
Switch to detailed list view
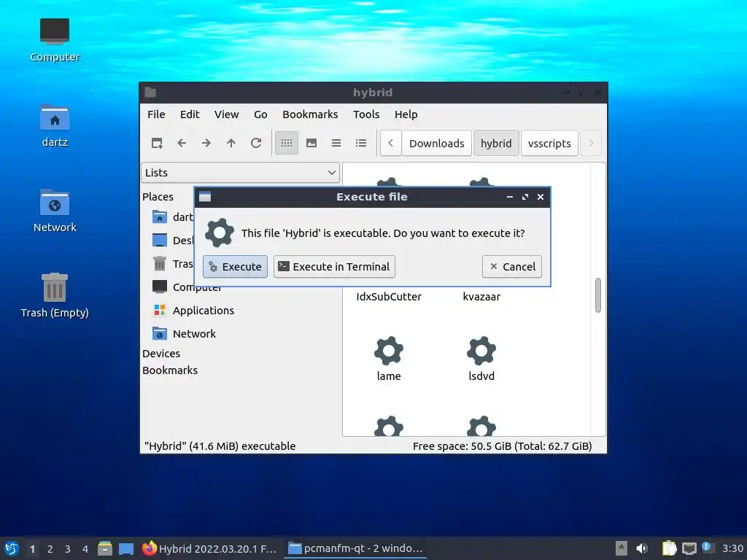(x=361, y=143)
